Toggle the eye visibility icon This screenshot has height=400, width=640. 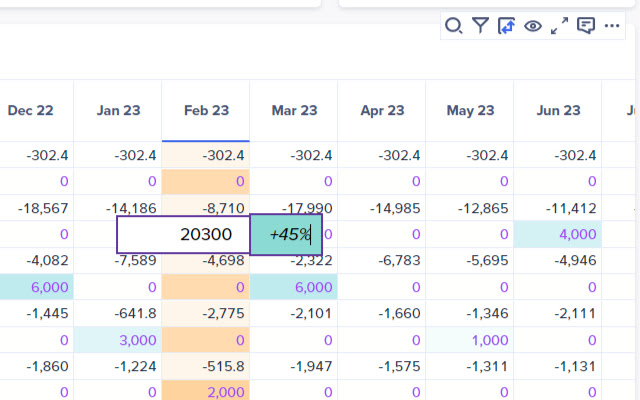click(x=533, y=26)
